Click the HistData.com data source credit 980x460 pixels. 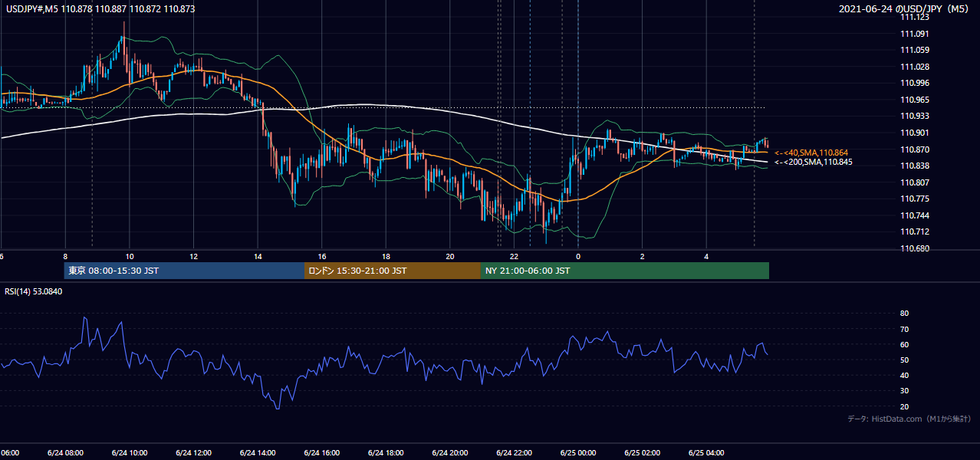pyautogui.click(x=909, y=419)
